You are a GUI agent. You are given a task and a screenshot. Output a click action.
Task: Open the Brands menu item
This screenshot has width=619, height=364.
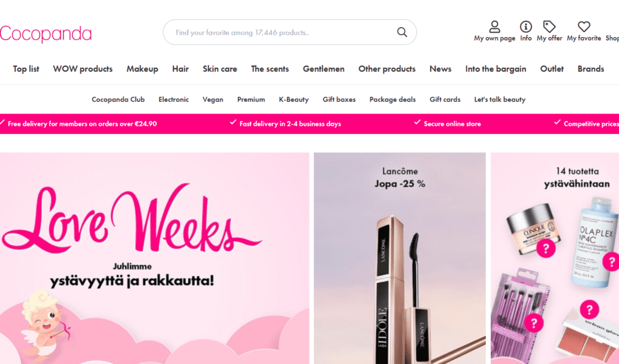(590, 69)
